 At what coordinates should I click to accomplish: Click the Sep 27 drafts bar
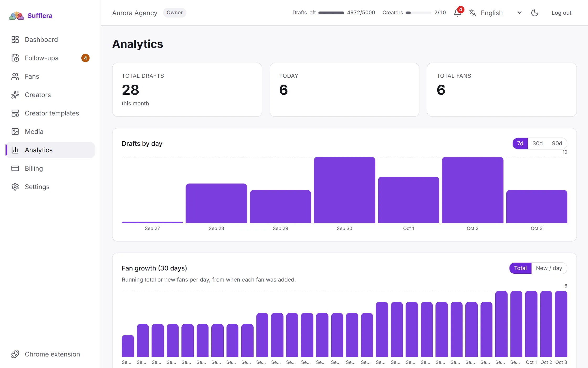pyautogui.click(x=152, y=222)
